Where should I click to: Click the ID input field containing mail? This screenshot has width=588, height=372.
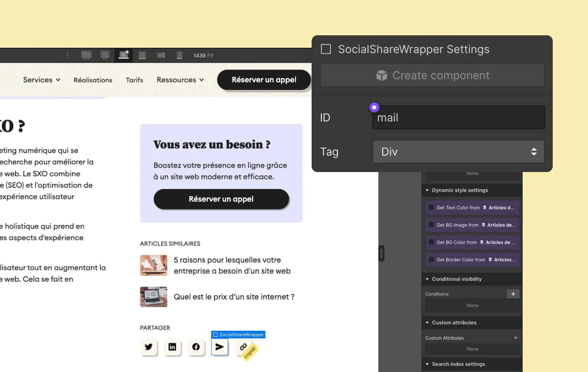[x=458, y=118]
